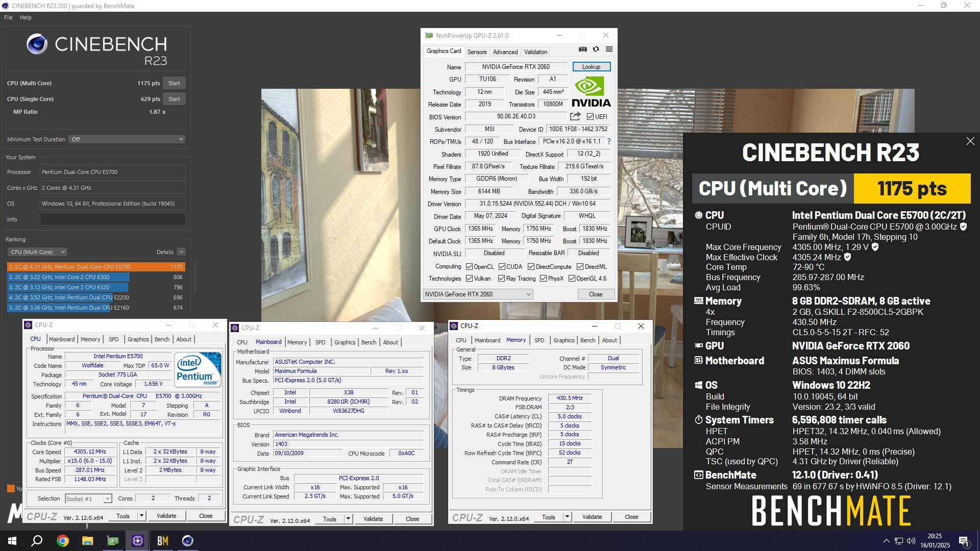Toggle DirectML checkbox
The height and width of the screenshot is (551, 980).
(580, 267)
